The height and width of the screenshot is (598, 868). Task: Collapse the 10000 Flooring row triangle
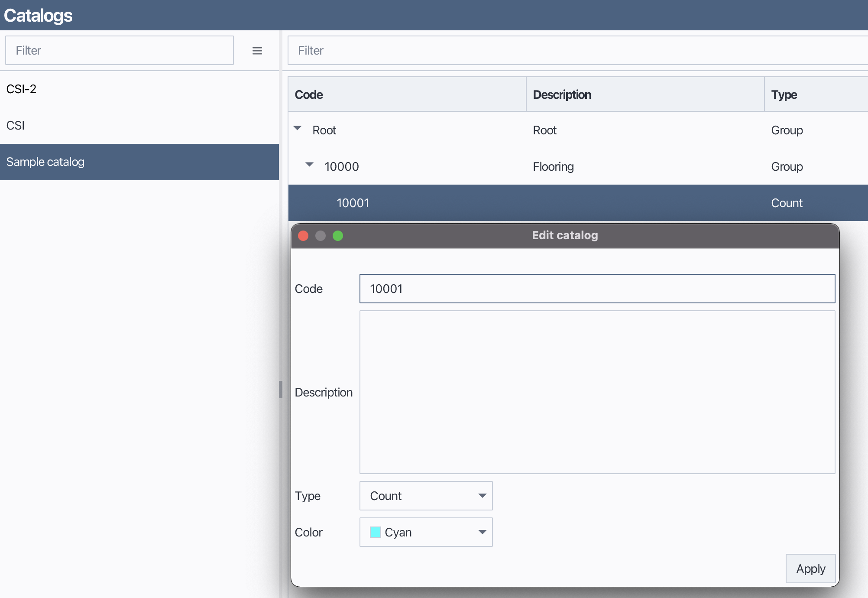tap(309, 165)
